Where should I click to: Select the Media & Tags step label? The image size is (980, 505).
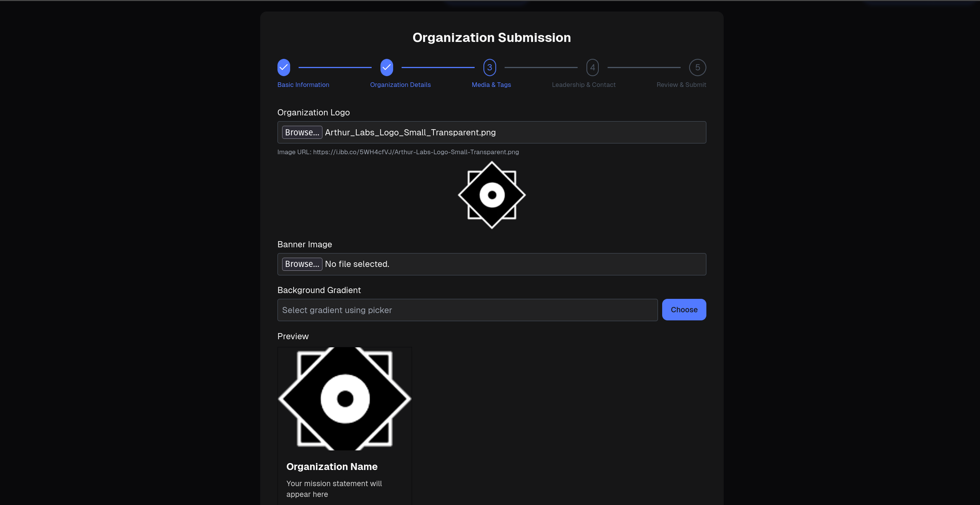pos(491,85)
